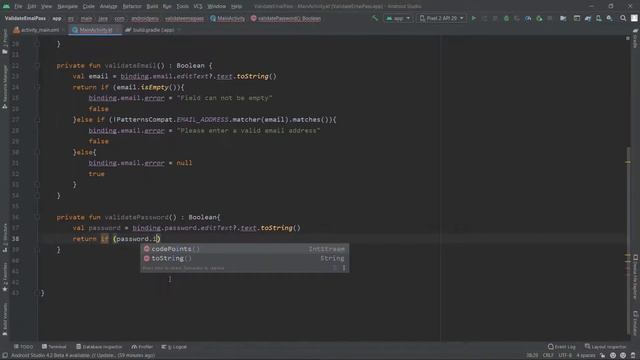The image size is (640, 360).
Task: Open the Project tool window on left strip
Action: [x=5, y=41]
